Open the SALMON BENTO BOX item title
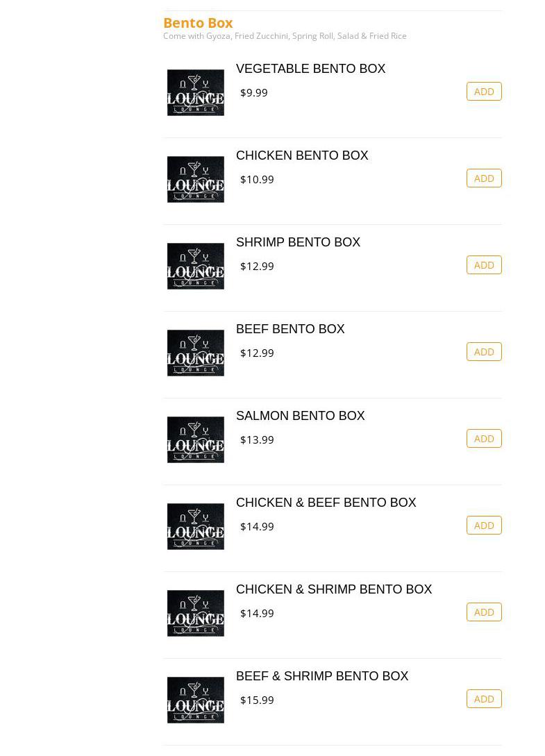This screenshot has width=545, height=756. click(x=300, y=416)
